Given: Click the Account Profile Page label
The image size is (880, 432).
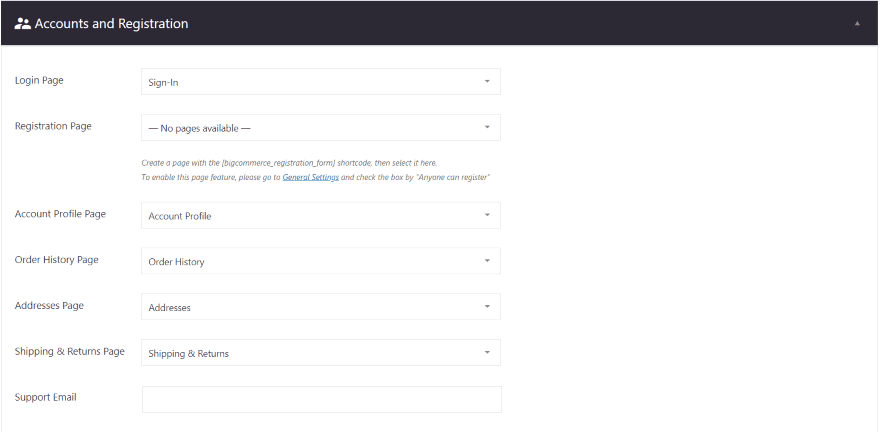Looking at the screenshot, I should pos(60,214).
